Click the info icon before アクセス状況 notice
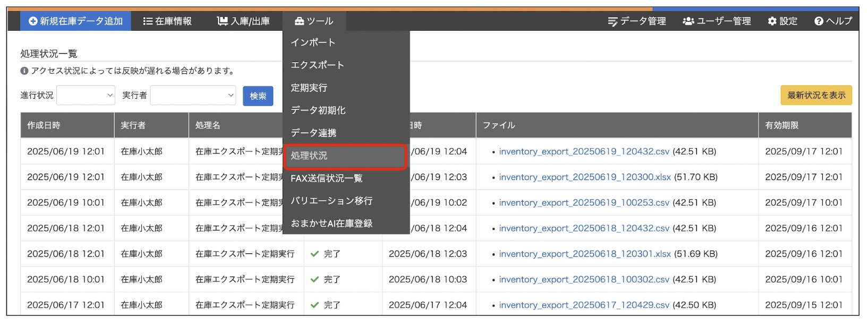 pos(24,71)
